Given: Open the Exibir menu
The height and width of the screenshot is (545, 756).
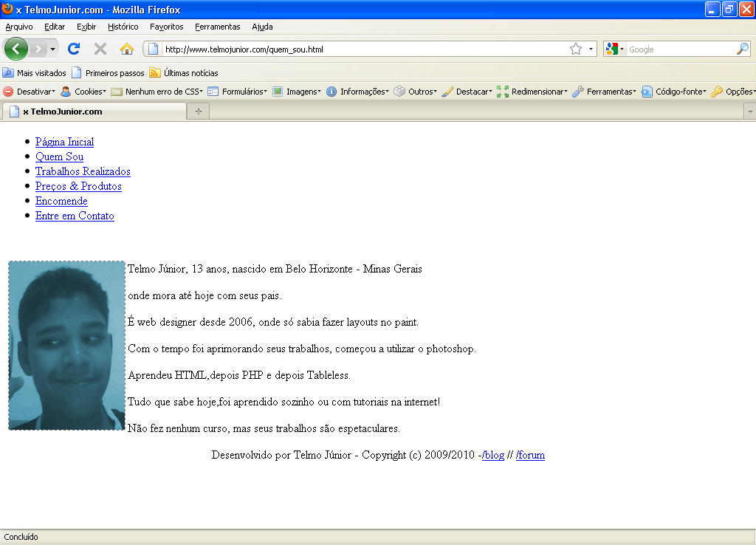Looking at the screenshot, I should click(86, 27).
